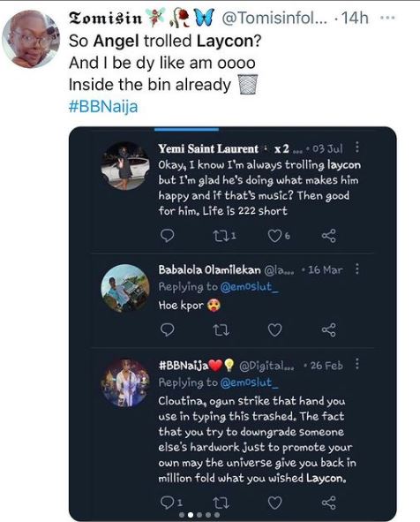This screenshot has height=522, width=420.
Task: Open options menu for Yemi's tweet
Action: (357, 147)
